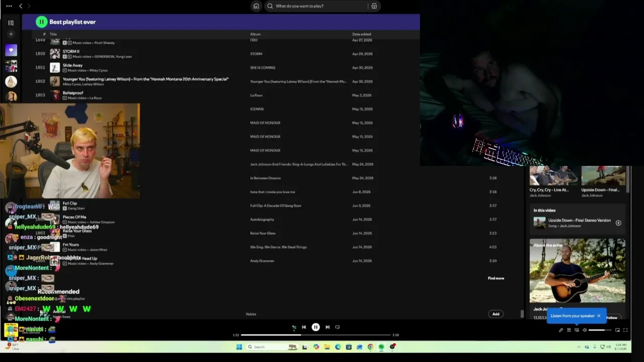This screenshot has width=644, height=362.
Task: Dismiss the 'Listen from your speaker' tooltip
Action: [x=599, y=316]
